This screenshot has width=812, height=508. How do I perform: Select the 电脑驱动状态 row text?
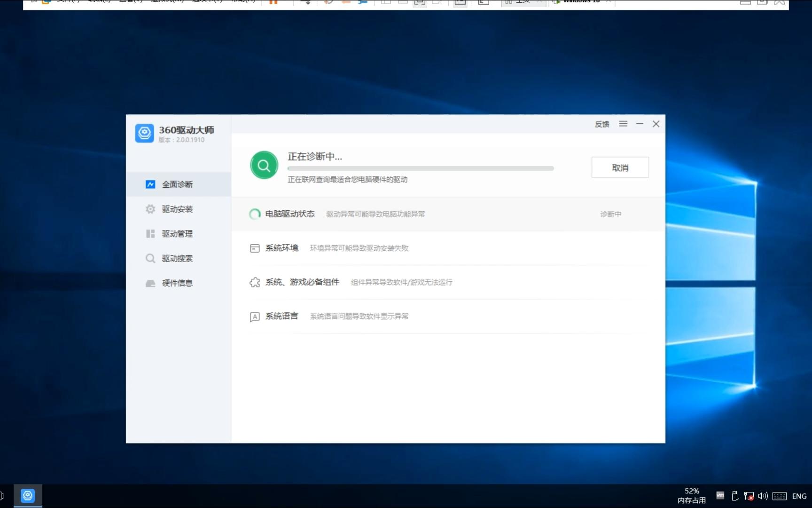[290, 214]
